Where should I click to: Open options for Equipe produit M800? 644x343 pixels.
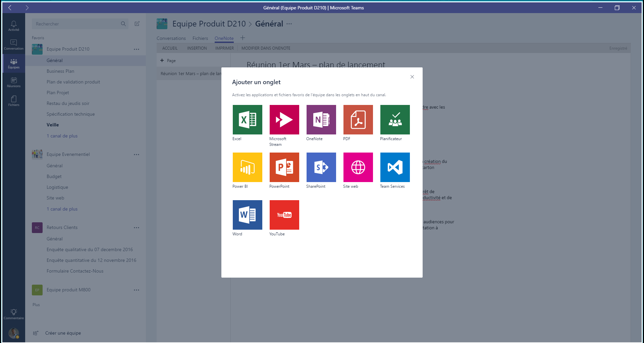pos(137,290)
